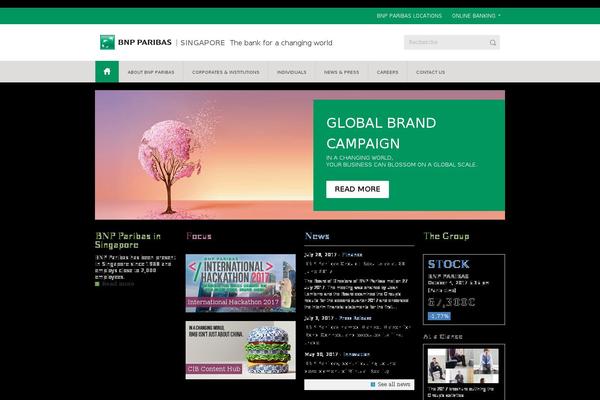
Task: Click the blue stock percentage badge
Action: click(x=439, y=316)
